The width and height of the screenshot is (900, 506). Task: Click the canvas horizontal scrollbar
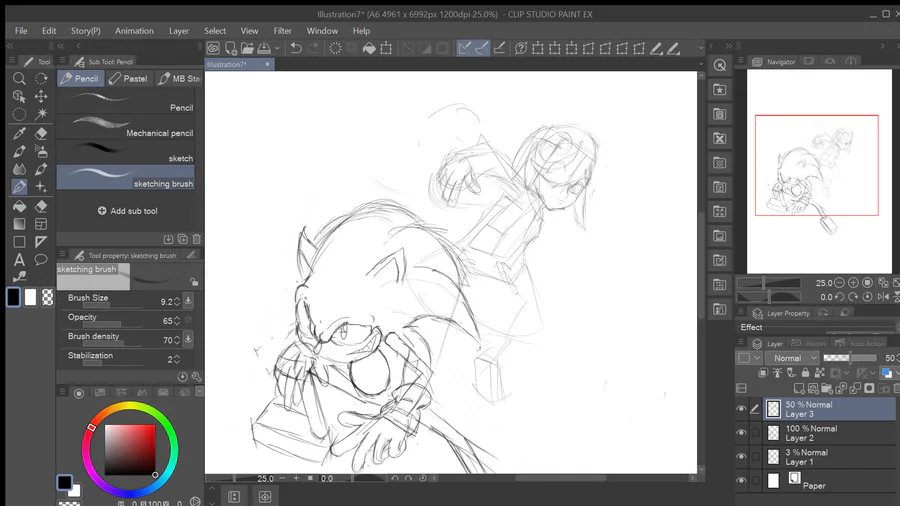tap(561, 478)
